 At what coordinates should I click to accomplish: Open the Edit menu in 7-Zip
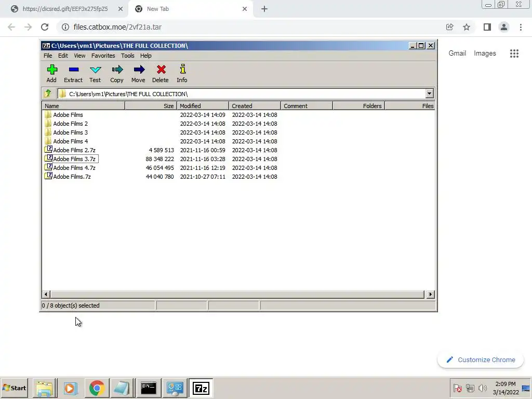click(63, 56)
